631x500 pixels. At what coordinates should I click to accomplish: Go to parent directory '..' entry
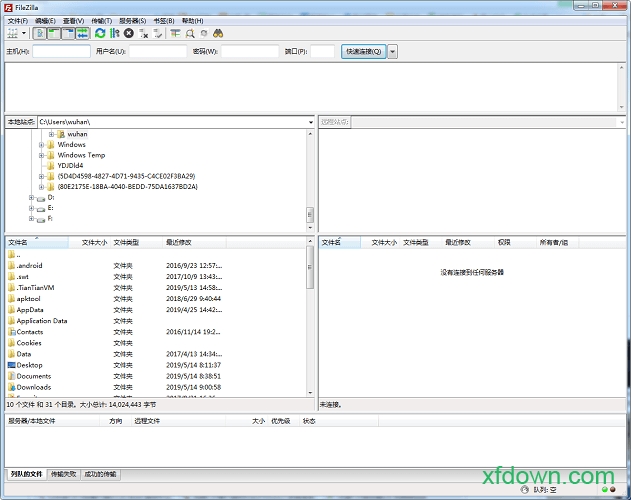click(156, 254)
